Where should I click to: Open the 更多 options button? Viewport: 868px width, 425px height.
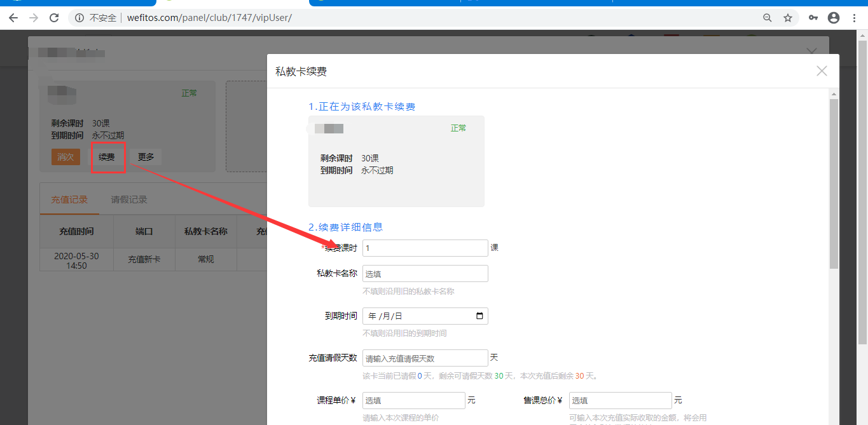coord(146,157)
